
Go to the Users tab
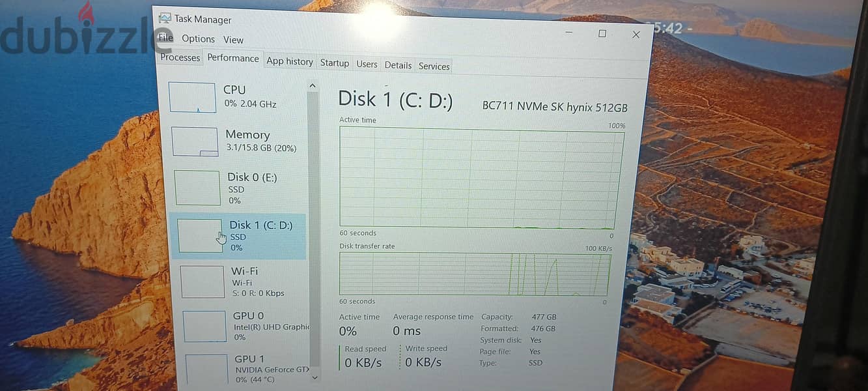click(x=367, y=64)
